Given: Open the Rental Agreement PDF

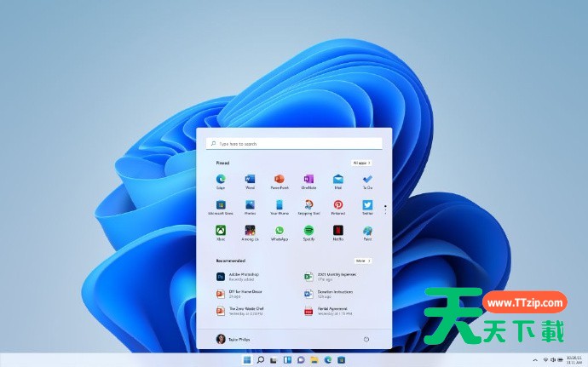Looking at the screenshot, I should pyautogui.click(x=328, y=311).
